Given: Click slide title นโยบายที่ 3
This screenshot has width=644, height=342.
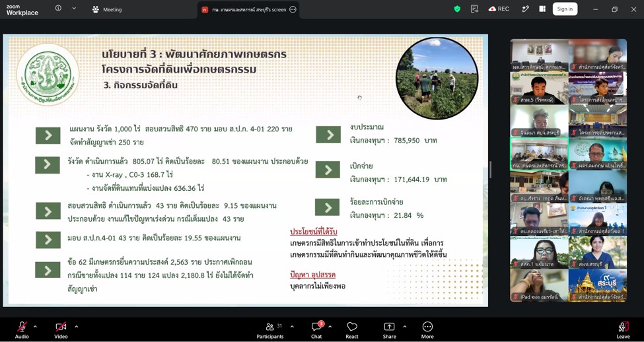Looking at the screenshot, I should (x=194, y=55).
